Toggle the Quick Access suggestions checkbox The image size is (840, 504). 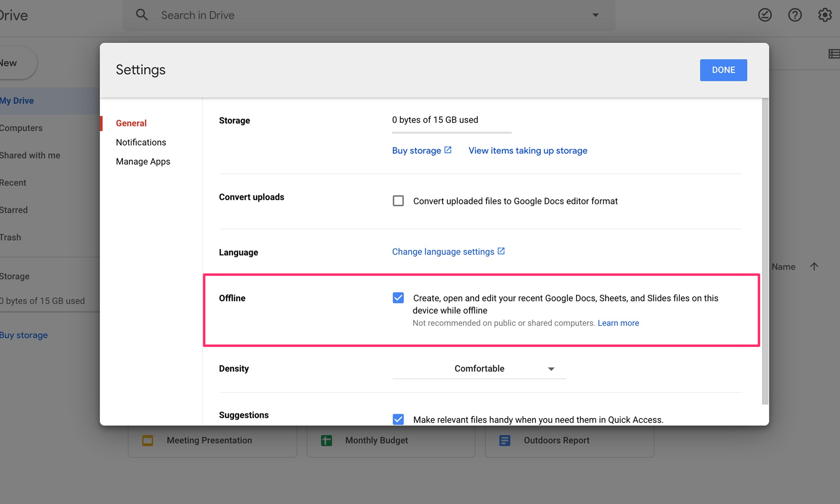(398, 419)
